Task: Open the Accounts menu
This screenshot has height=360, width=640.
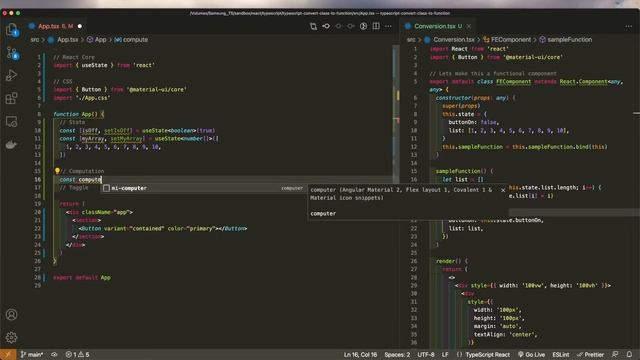Action: pos(11,314)
